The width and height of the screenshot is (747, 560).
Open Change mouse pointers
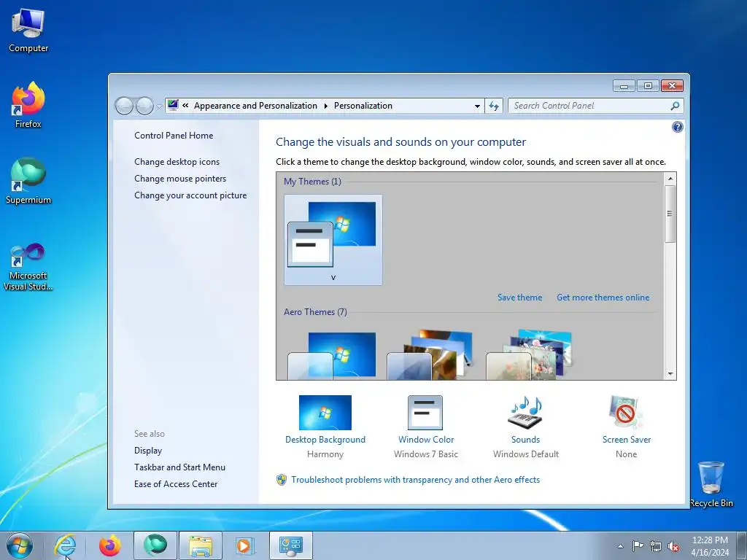click(180, 178)
